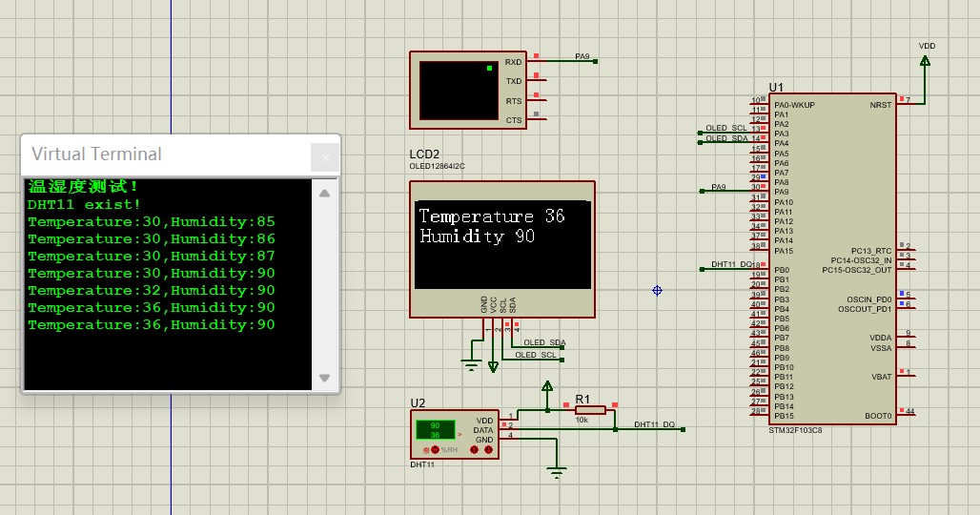The width and height of the screenshot is (980, 515).
Task: Select the R1 10k resistor
Action: click(x=590, y=409)
